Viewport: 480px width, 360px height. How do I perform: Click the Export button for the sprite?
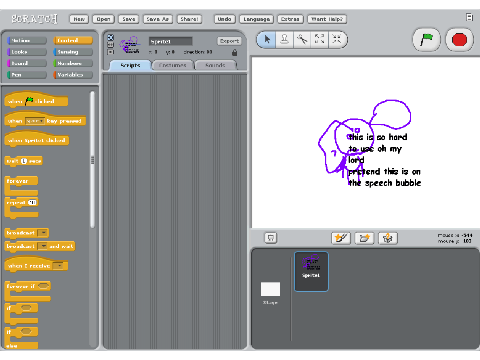pos(229,41)
